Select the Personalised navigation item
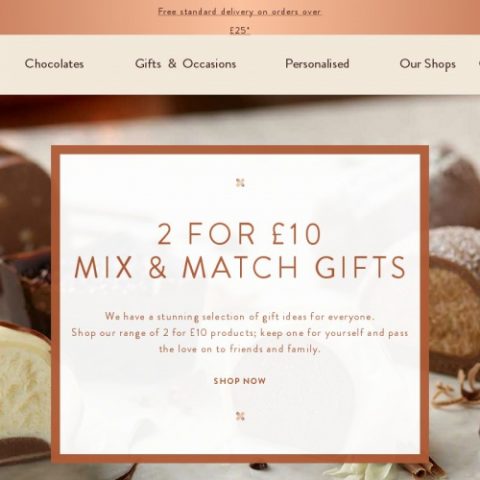Viewport: 480px width, 480px height. [317, 64]
